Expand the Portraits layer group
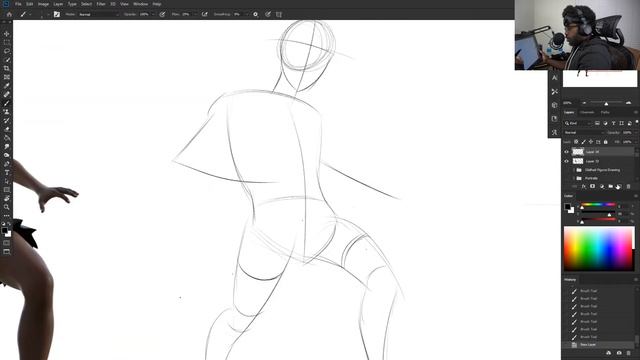Screen dimensions: 640x360 pos(574,178)
